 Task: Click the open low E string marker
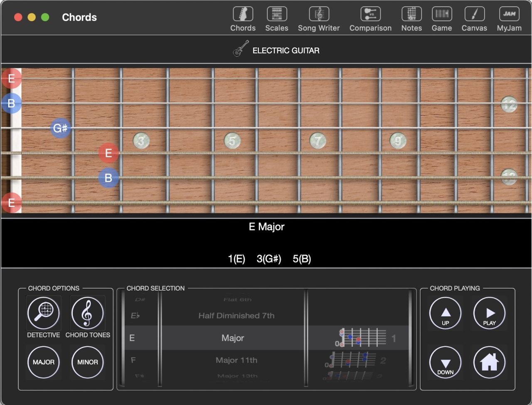click(x=11, y=203)
